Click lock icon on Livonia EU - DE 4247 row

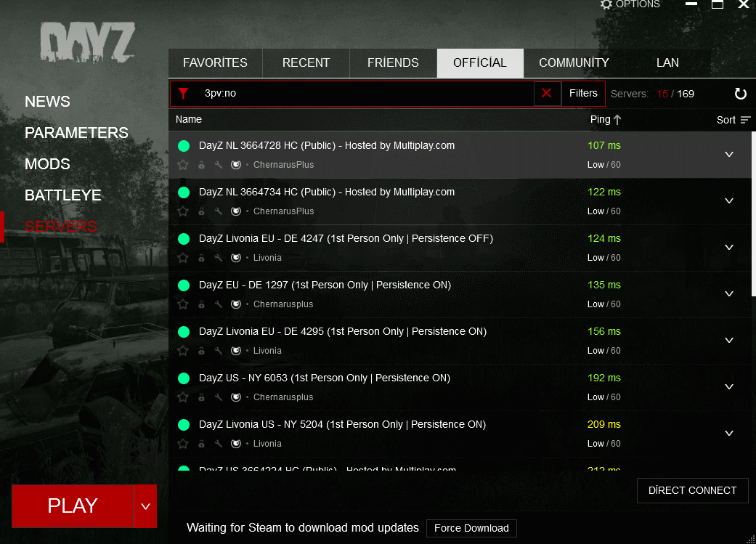202,258
